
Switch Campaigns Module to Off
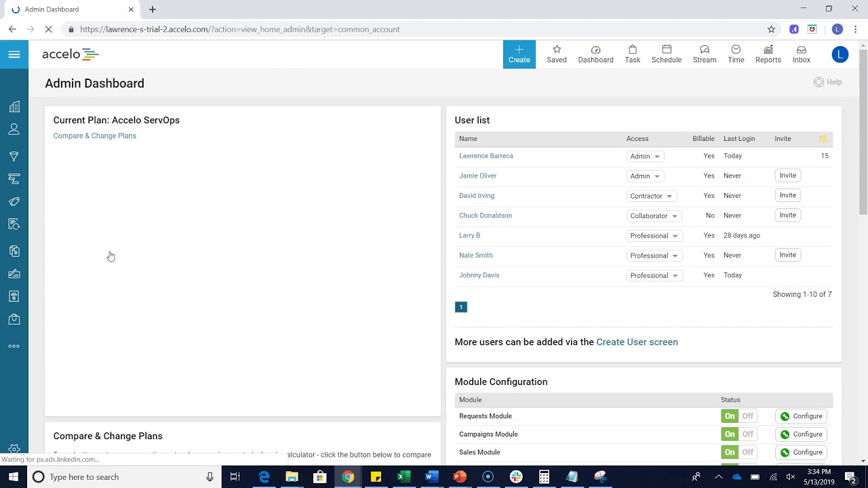tap(747, 434)
